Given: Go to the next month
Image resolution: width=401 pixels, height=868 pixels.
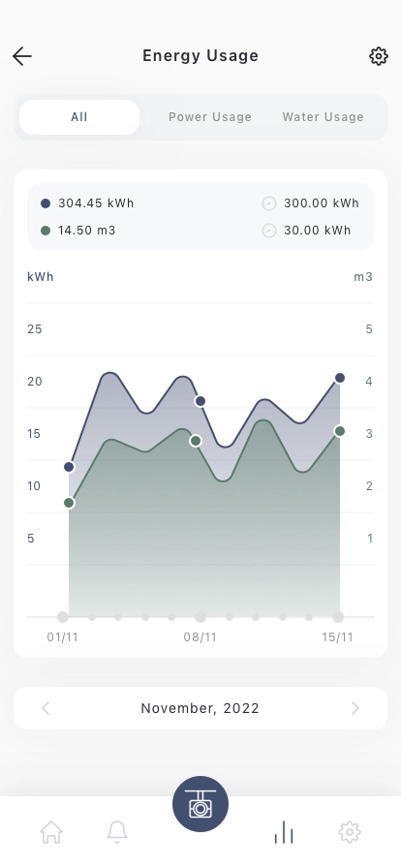Looking at the screenshot, I should [355, 708].
